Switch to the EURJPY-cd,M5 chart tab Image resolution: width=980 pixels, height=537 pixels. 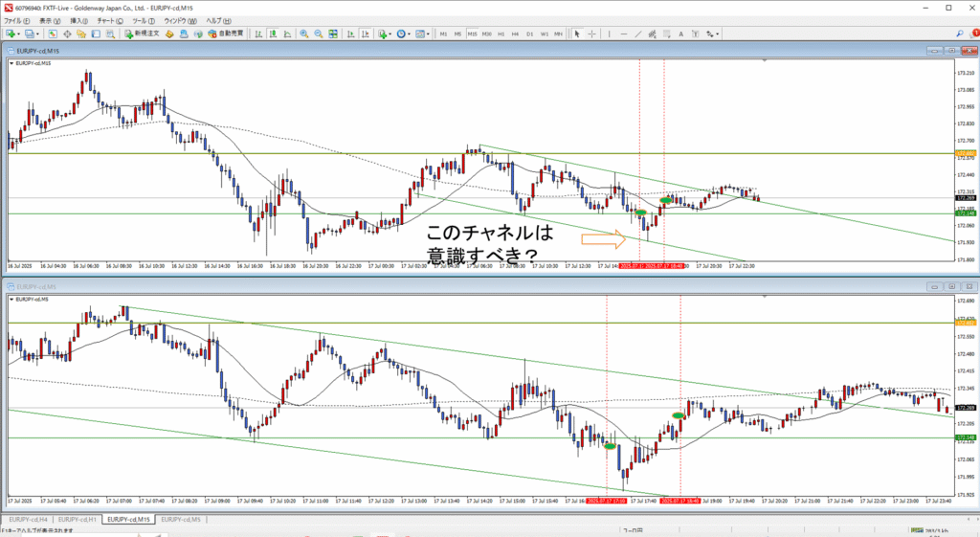(x=181, y=520)
